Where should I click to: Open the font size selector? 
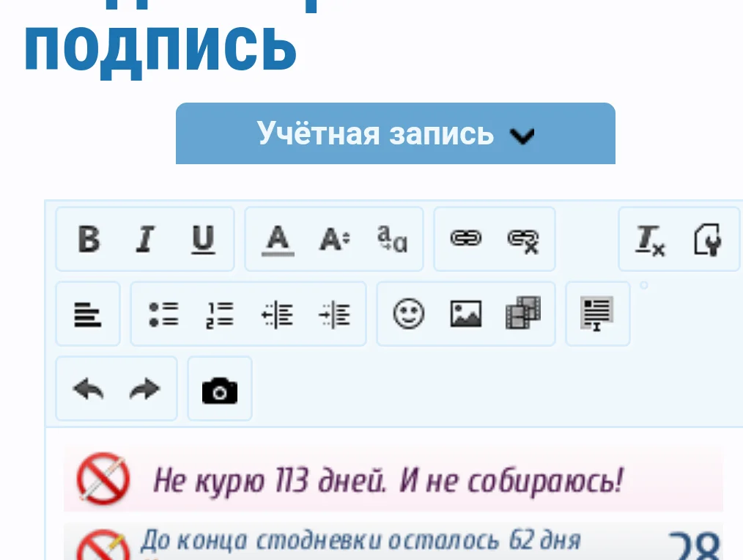[x=335, y=240]
